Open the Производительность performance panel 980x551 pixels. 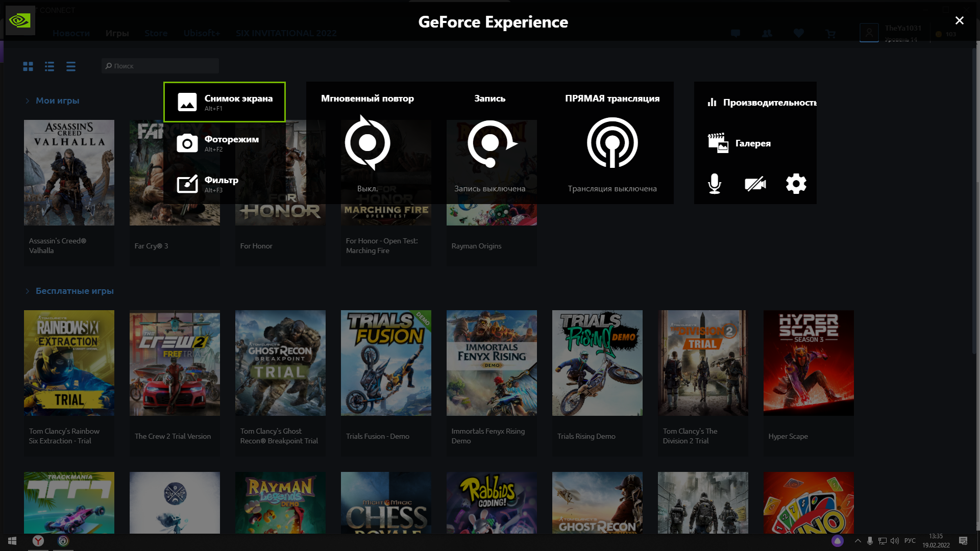pyautogui.click(x=755, y=103)
